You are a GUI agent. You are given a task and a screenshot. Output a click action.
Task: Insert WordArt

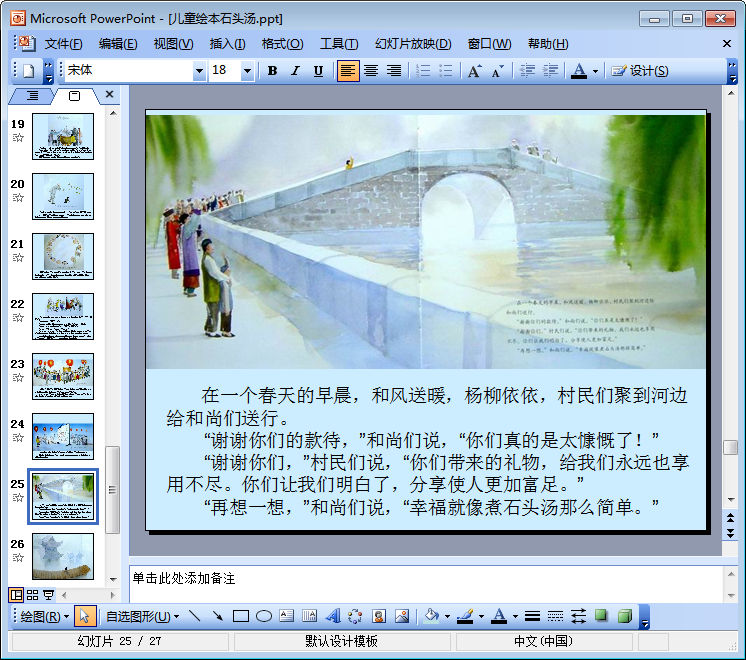pos(333,616)
